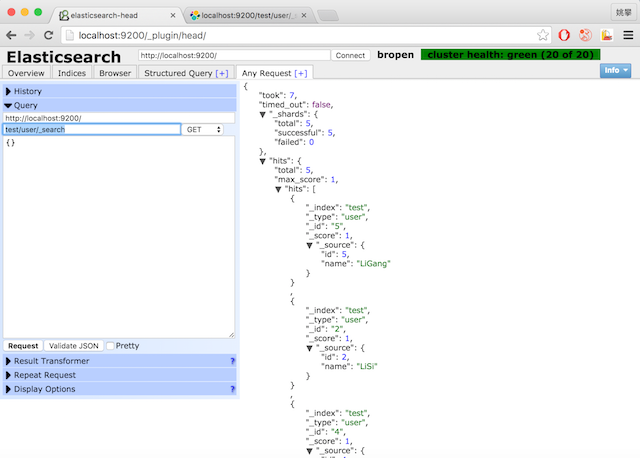
Task: Click the textarea resize handle corner
Action: tap(231, 335)
